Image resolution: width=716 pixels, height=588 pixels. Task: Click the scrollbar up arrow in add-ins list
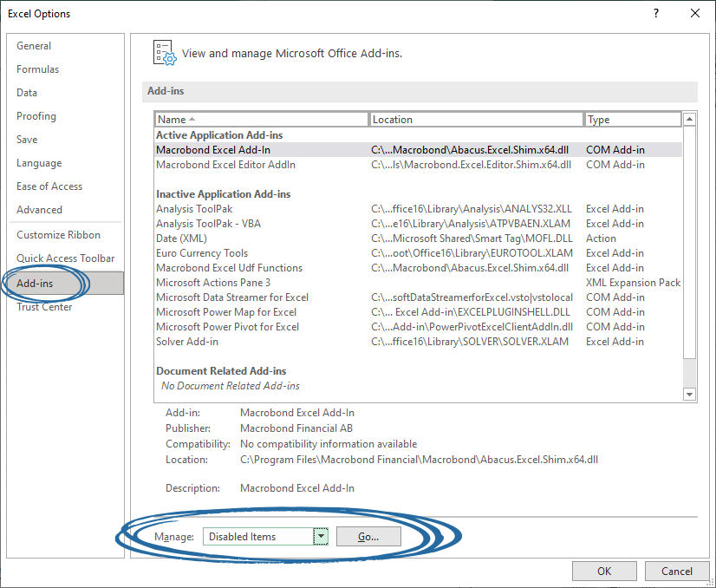coord(689,119)
